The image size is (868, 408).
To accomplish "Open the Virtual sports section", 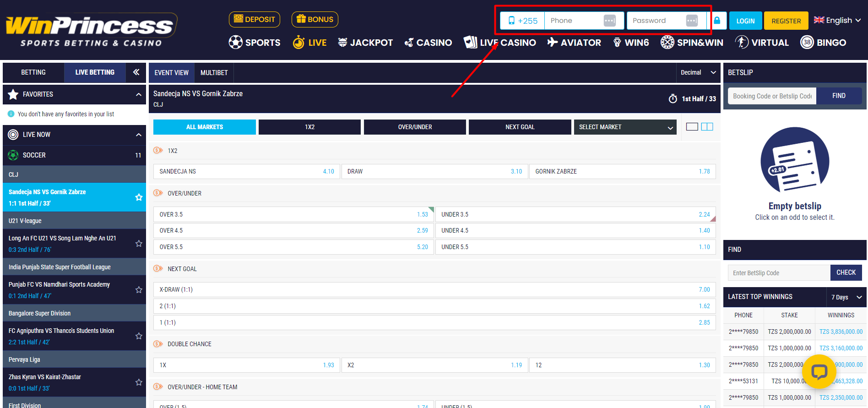I will coord(762,43).
